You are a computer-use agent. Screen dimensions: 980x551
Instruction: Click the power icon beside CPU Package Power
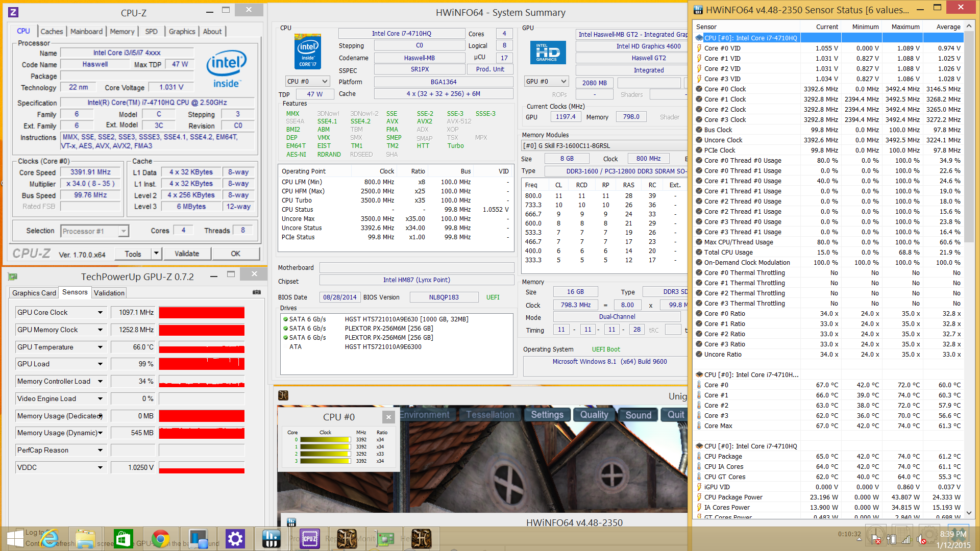[x=699, y=497]
